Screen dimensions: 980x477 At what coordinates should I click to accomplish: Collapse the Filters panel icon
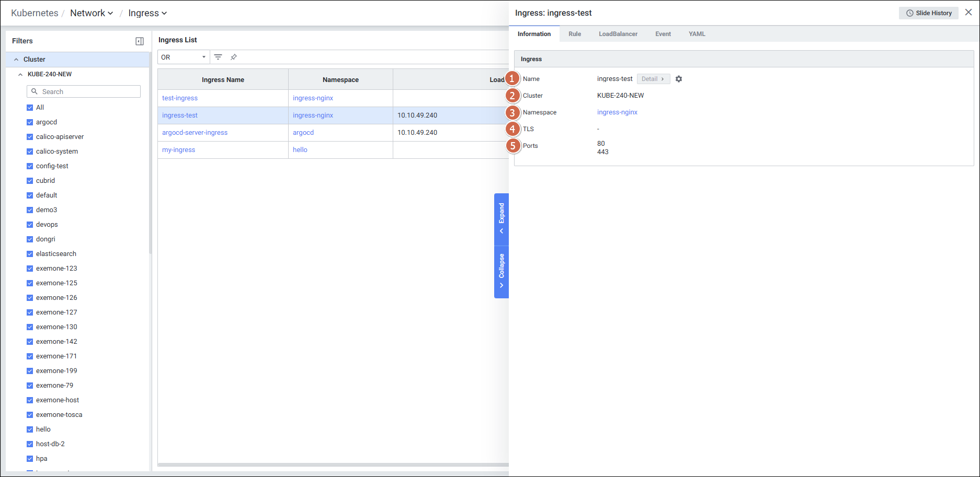(140, 41)
